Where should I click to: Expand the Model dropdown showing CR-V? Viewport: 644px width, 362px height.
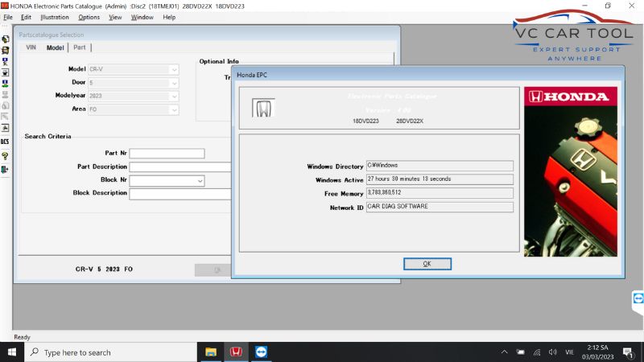pos(174,69)
